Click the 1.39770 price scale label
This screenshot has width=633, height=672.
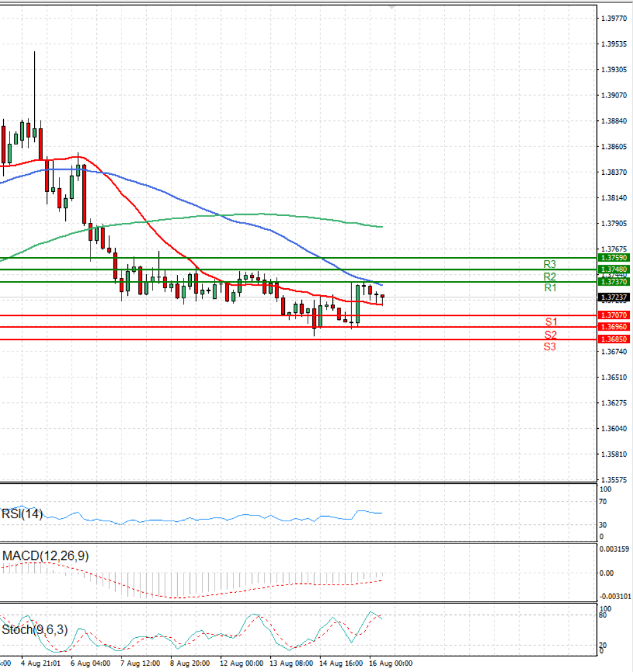coord(614,18)
